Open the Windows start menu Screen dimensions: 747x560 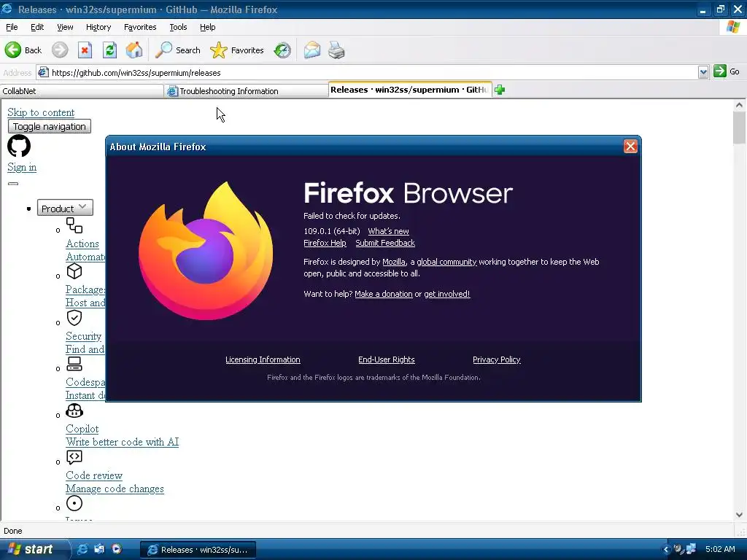click(32, 549)
